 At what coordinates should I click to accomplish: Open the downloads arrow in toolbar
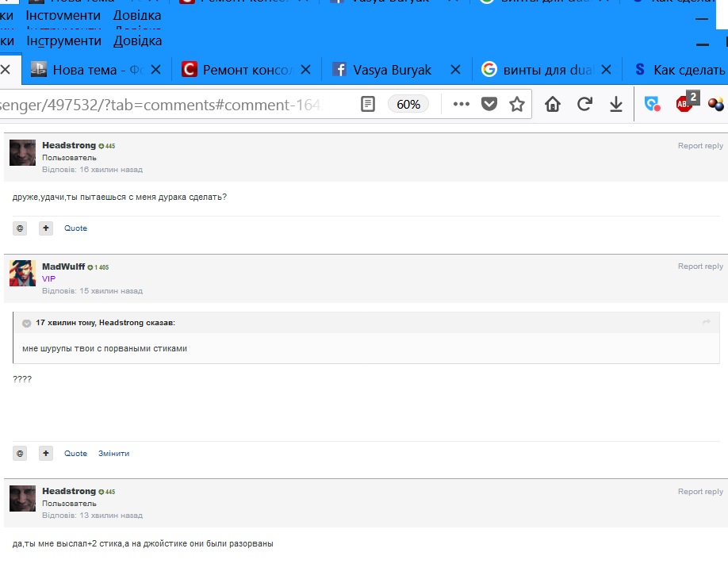click(616, 104)
